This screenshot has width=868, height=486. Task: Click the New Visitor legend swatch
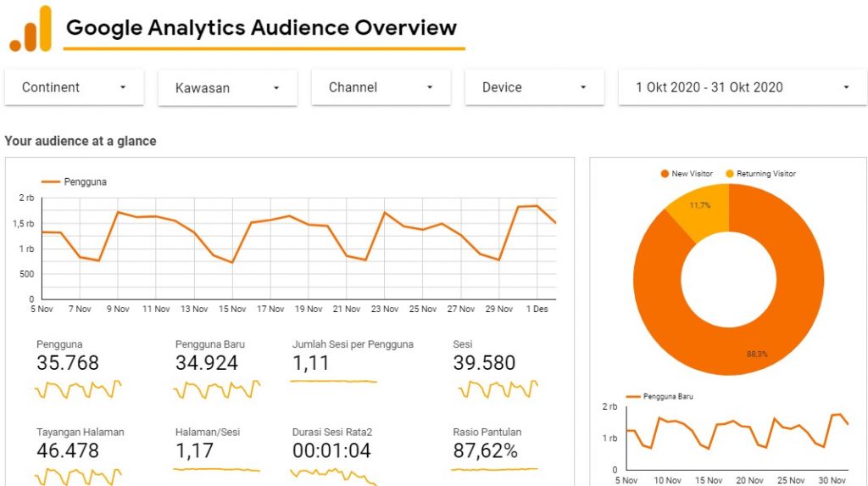[665, 174]
